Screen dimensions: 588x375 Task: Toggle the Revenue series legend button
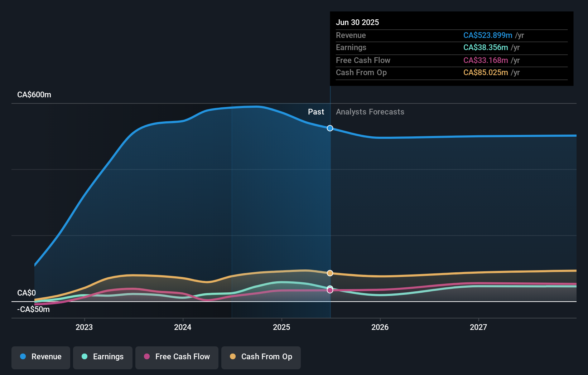(x=41, y=357)
